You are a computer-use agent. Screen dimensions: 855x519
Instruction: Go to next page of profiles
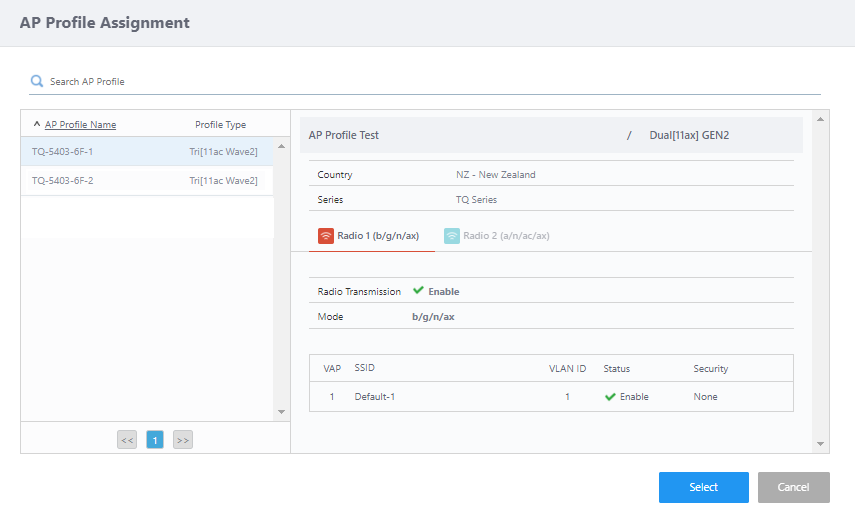pyautogui.click(x=182, y=439)
